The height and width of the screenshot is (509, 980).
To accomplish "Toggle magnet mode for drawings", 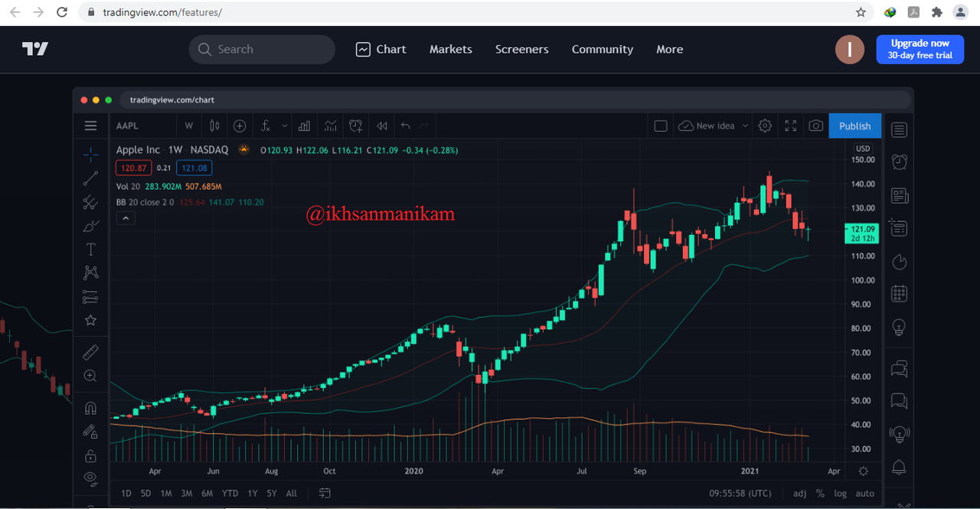I will tap(90, 408).
